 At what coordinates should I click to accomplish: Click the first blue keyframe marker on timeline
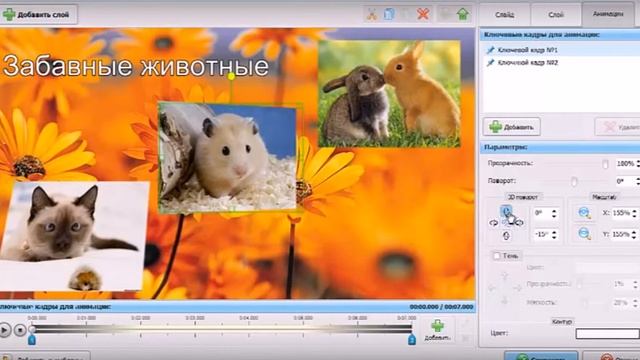pos(32,340)
